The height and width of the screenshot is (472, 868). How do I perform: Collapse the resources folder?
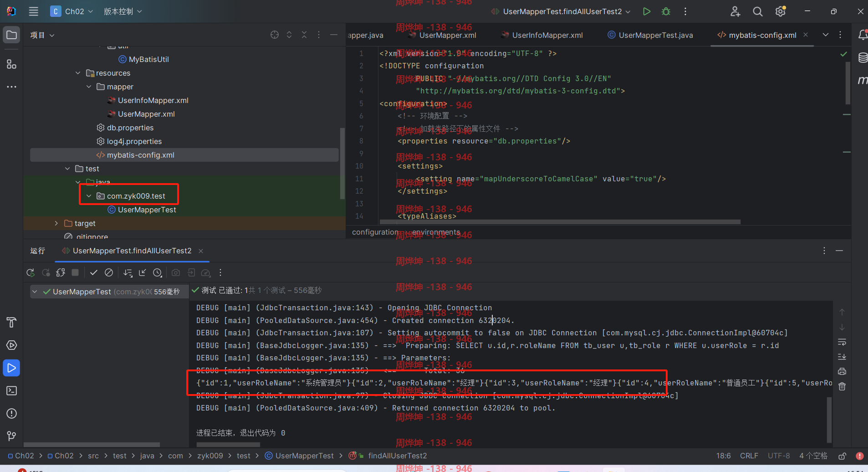(78, 73)
